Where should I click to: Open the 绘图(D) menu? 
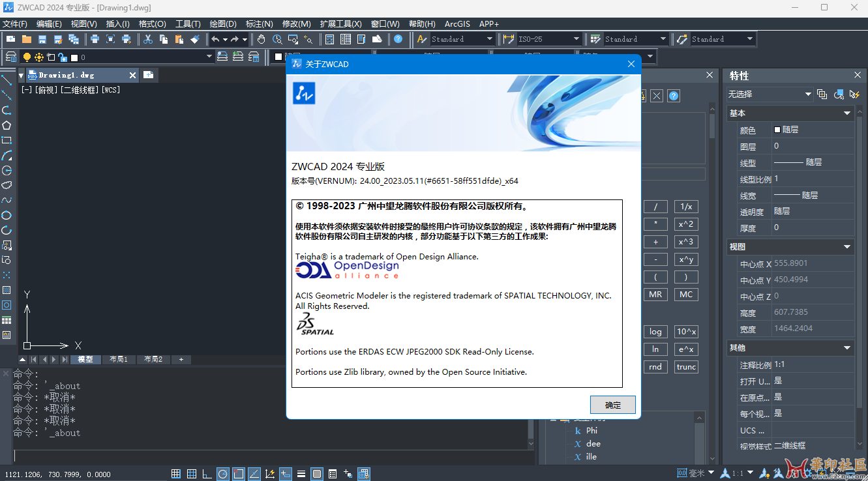[x=222, y=23]
